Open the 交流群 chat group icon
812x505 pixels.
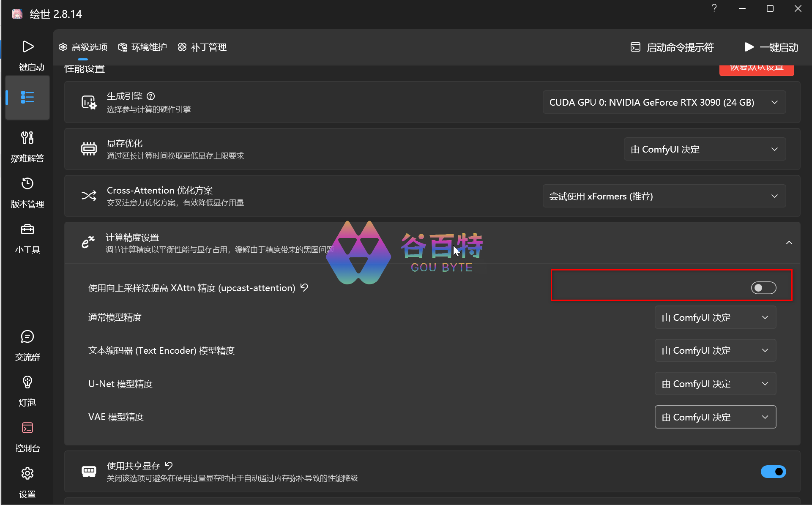tap(27, 344)
